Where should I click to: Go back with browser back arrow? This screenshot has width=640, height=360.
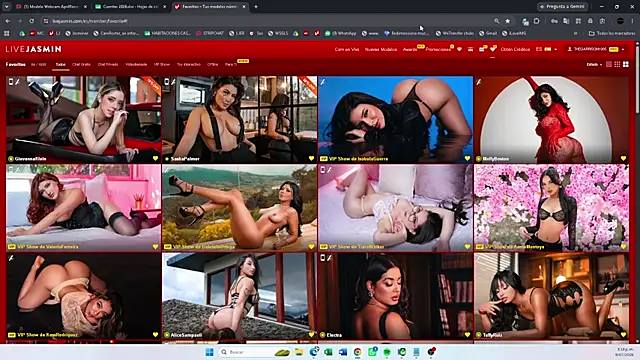point(8,21)
